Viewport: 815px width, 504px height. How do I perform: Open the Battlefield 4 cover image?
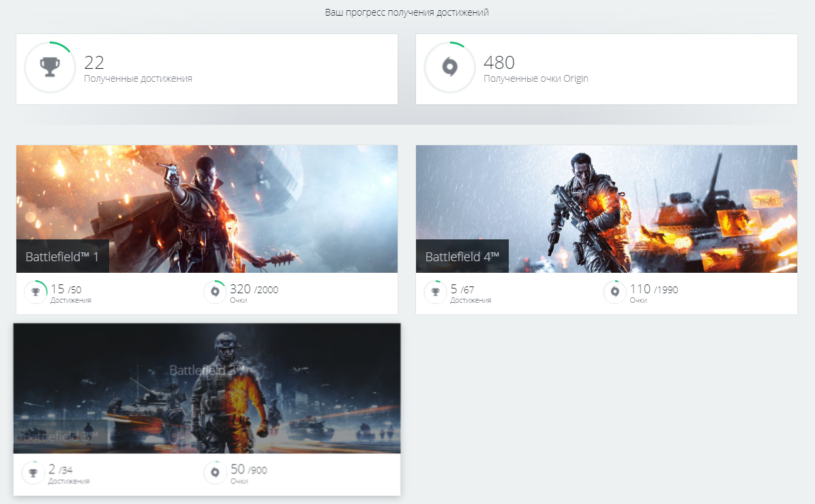coord(606,209)
